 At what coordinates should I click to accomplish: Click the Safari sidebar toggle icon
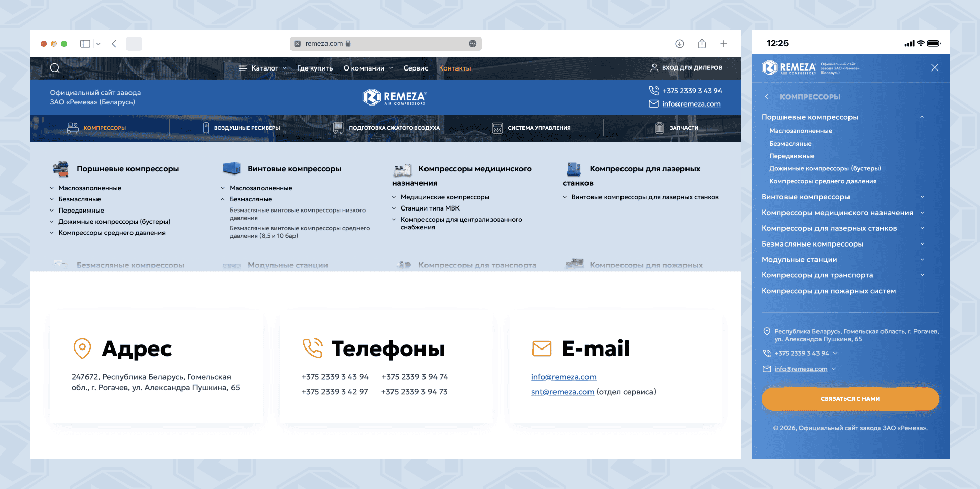tap(85, 44)
